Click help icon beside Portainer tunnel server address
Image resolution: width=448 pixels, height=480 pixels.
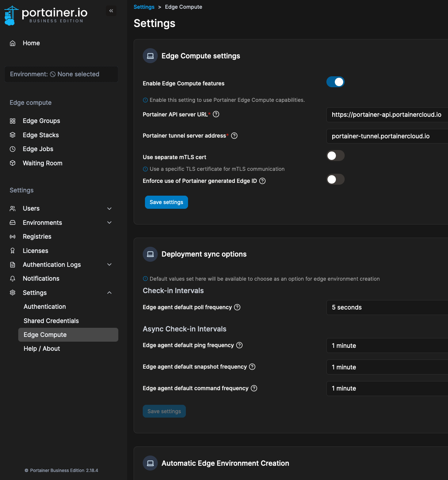coord(234,136)
